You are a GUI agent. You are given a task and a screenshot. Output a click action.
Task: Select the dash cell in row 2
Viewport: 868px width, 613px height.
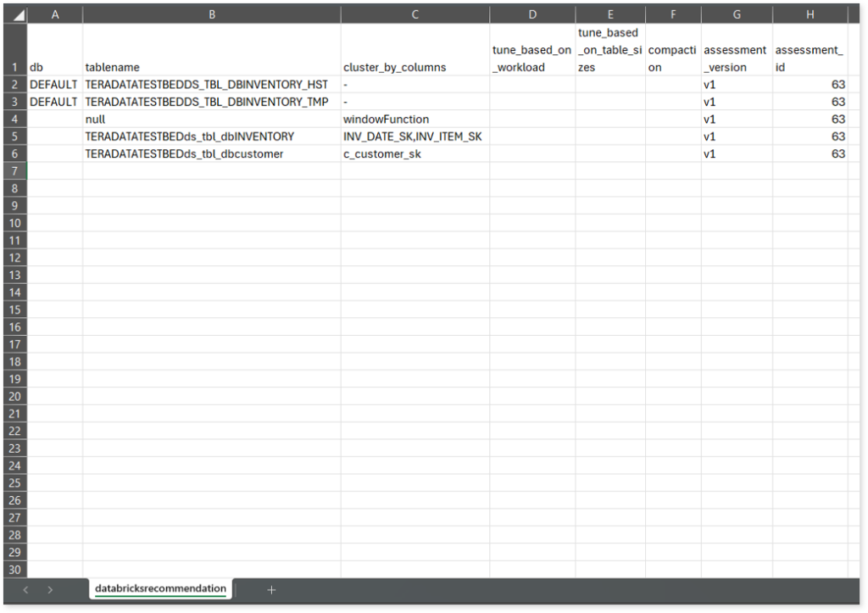click(415, 84)
